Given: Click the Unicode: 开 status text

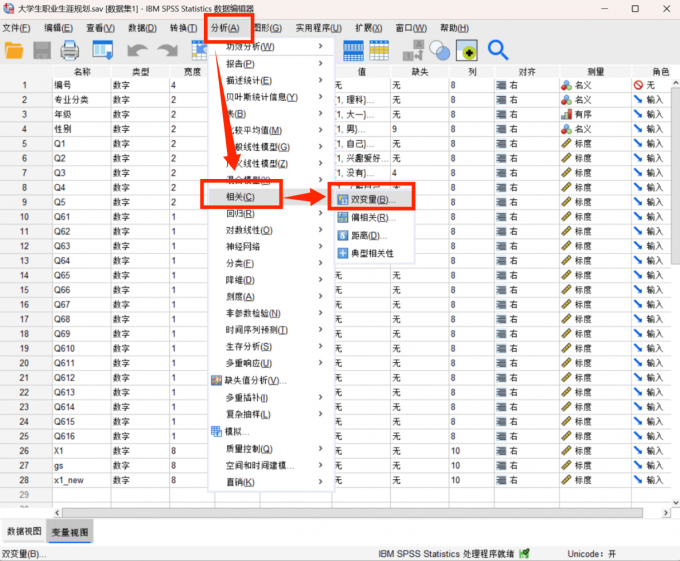Looking at the screenshot, I should point(591,554).
